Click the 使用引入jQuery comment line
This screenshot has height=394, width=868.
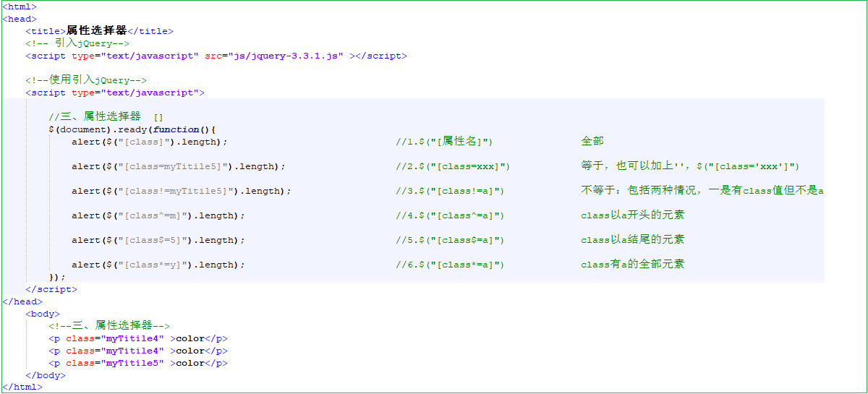click(86, 80)
